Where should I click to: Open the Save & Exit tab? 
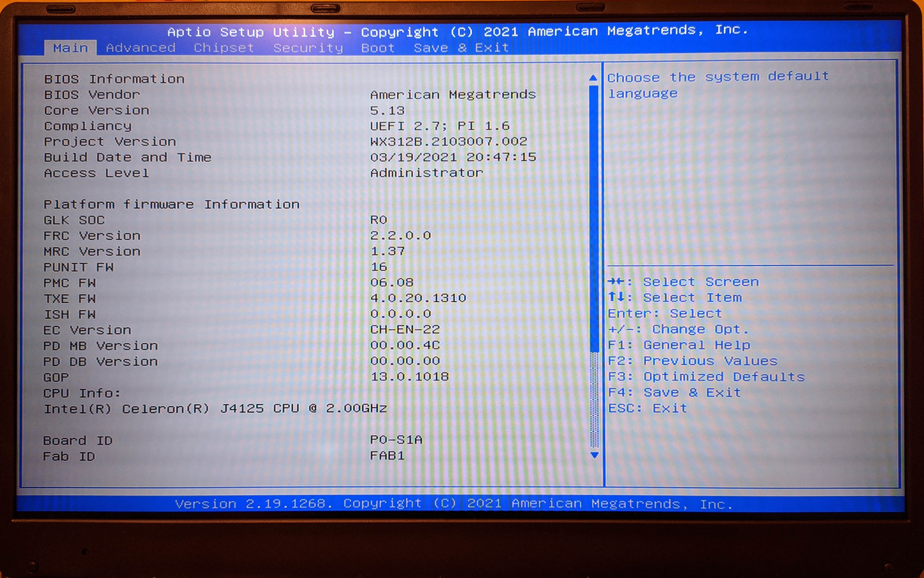point(462,48)
